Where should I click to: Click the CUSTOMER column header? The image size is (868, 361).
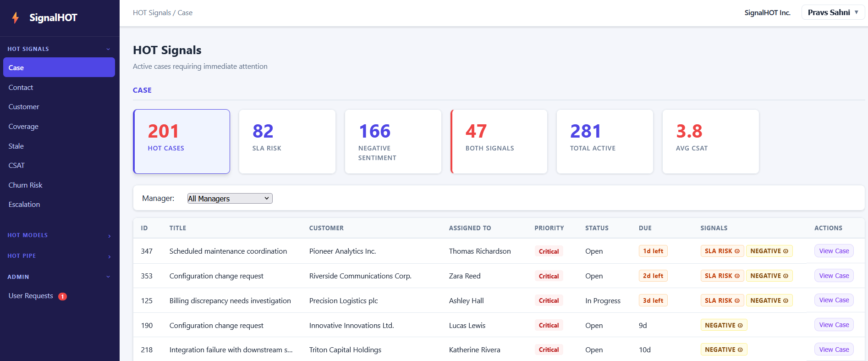tap(326, 228)
